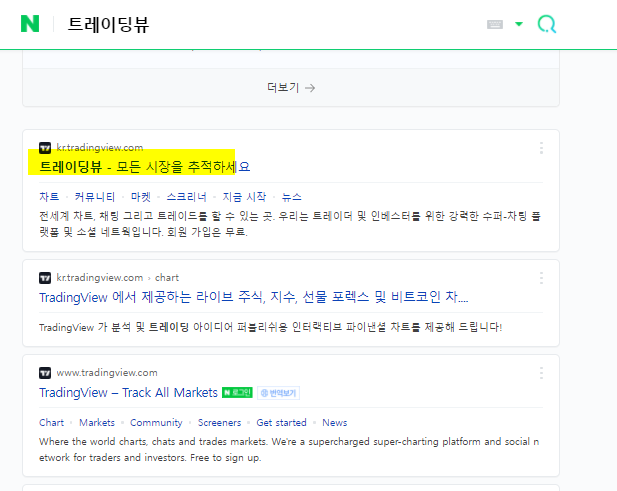This screenshot has width=617, height=491.
Task: Go to the News sublink
Action: pyautogui.click(x=334, y=423)
